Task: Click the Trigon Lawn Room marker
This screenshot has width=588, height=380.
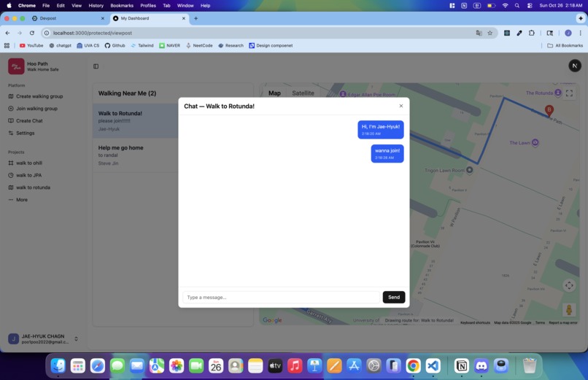Action: point(469,170)
